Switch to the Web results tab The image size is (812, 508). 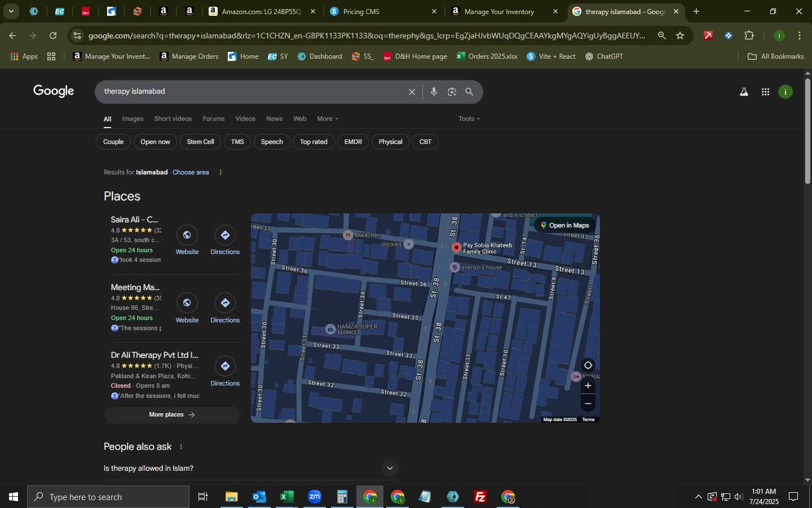pos(300,119)
